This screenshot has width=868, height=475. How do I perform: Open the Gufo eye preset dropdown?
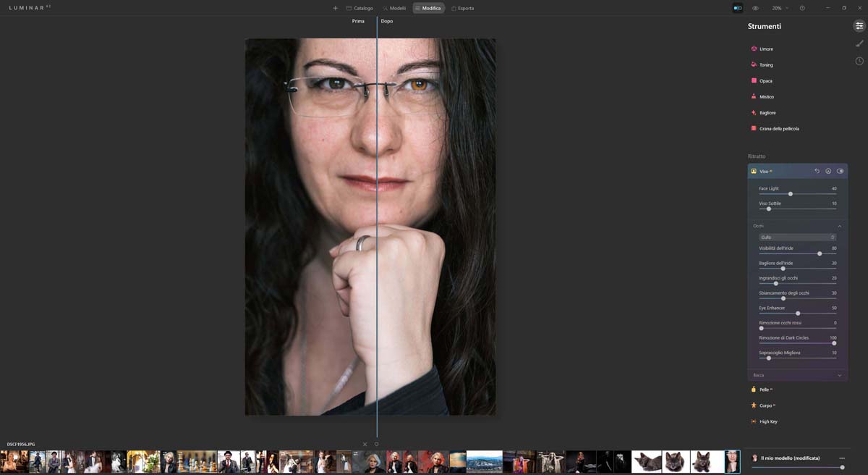pos(797,237)
